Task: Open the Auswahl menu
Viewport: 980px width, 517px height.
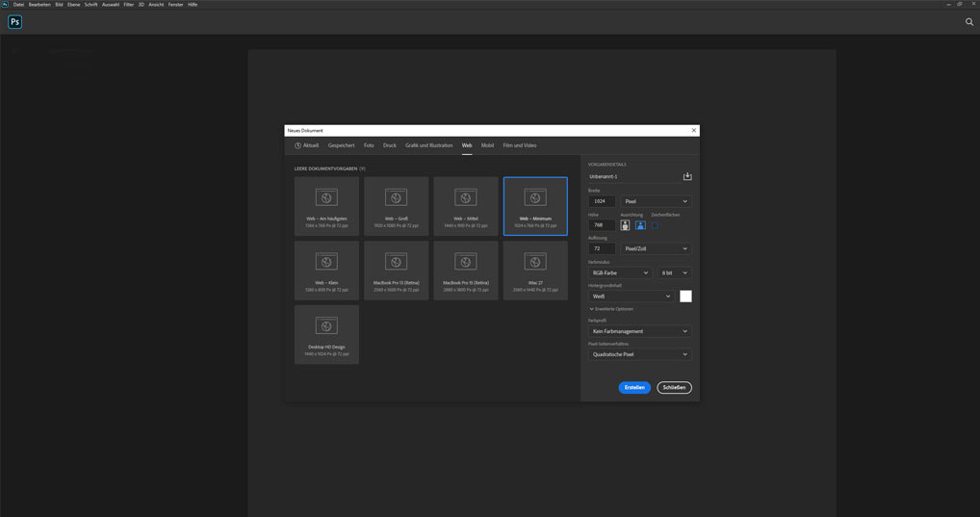Action: click(x=111, y=5)
